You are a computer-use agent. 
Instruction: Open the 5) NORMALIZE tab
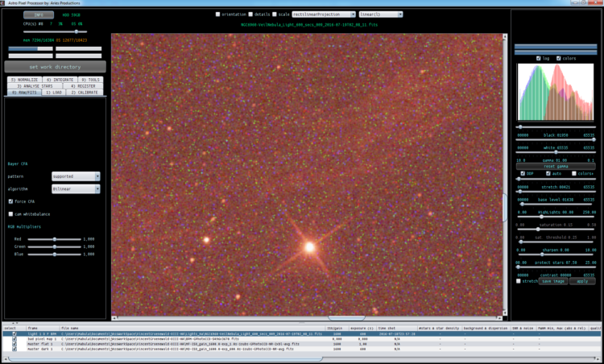pyautogui.click(x=24, y=80)
